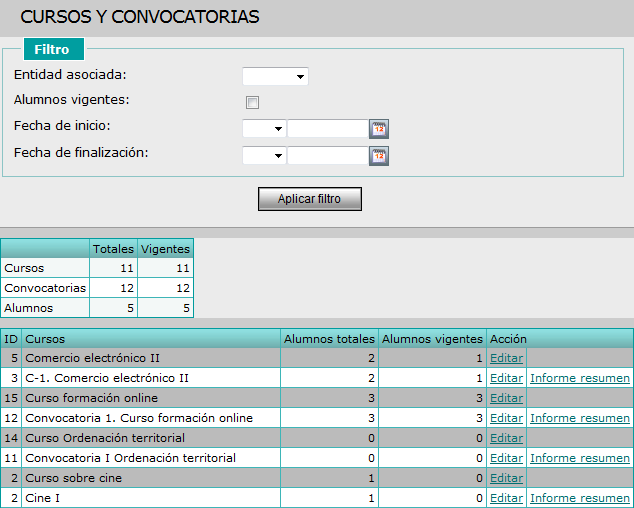Click the 'C-1. Comercio electrónico II' name
This screenshot has height=508, width=634.
[x=107, y=378]
